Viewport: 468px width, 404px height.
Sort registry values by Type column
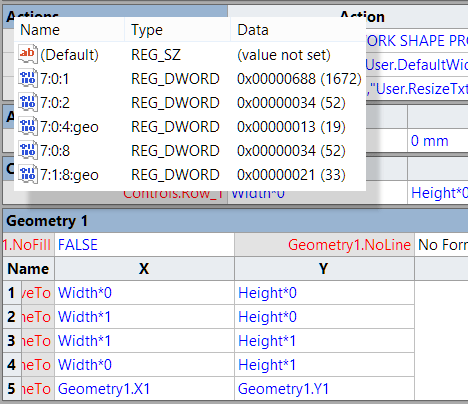[178, 30]
